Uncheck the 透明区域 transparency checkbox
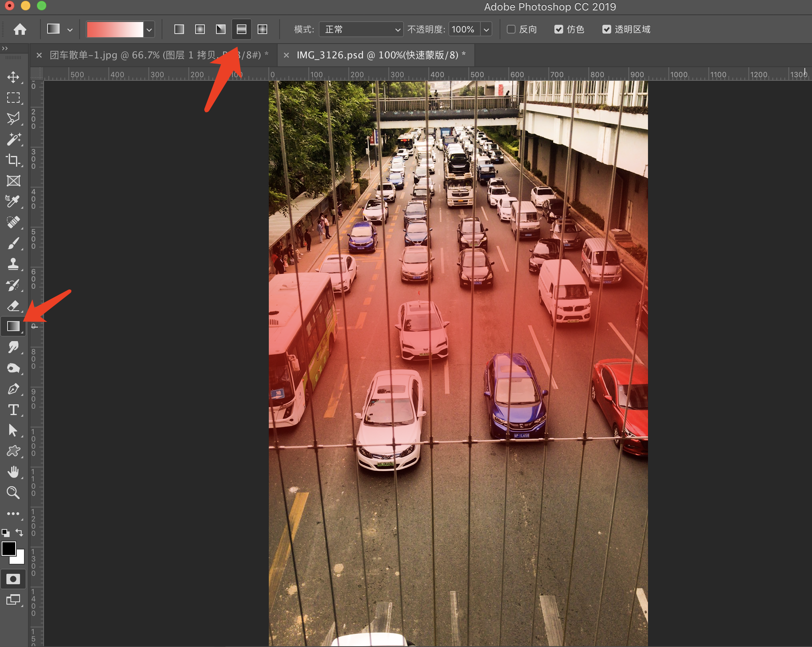 [x=607, y=29]
